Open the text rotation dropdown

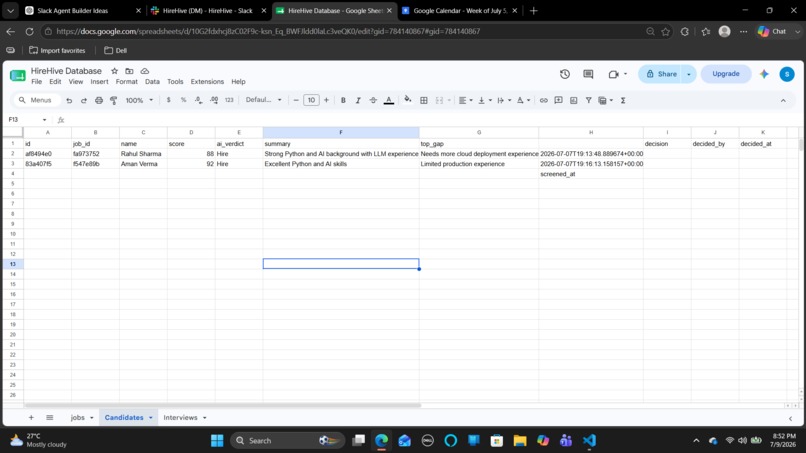[523, 100]
